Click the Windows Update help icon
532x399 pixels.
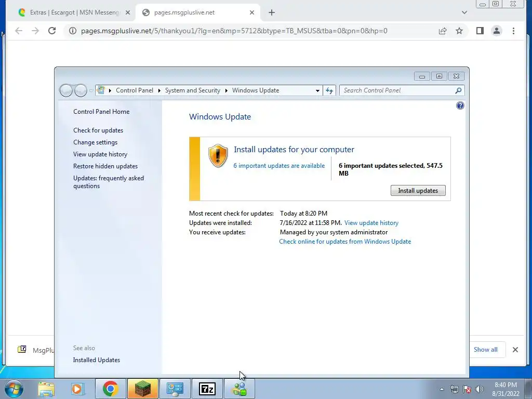460,105
